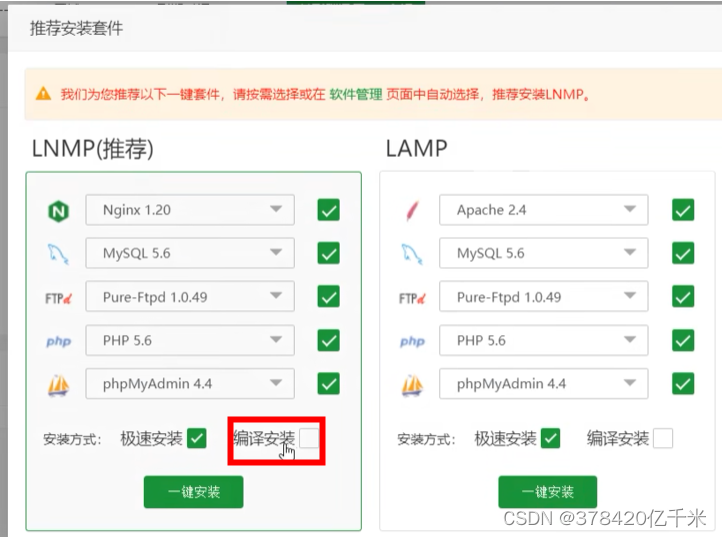
Task: Uncheck LAMP MySQL 5.6 checkbox
Action: [x=683, y=253]
